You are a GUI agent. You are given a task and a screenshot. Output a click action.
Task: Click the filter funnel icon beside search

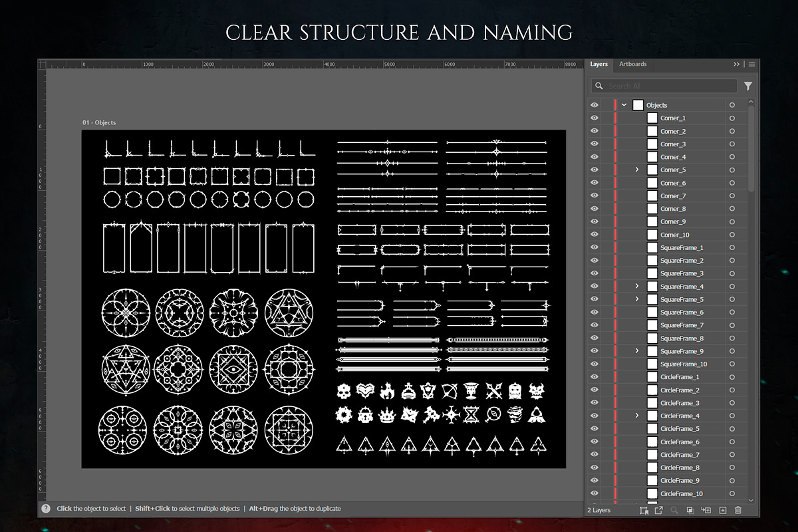[748, 86]
